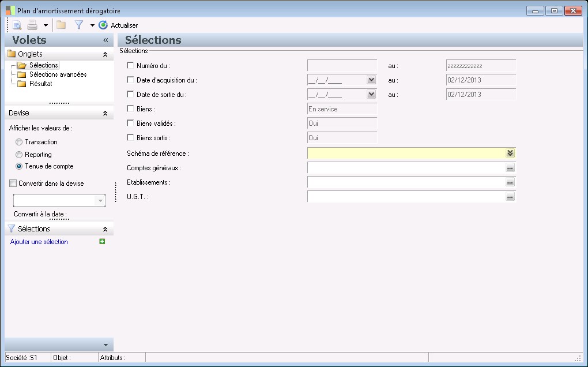Click the Sélections section funnel icon

tap(12, 229)
